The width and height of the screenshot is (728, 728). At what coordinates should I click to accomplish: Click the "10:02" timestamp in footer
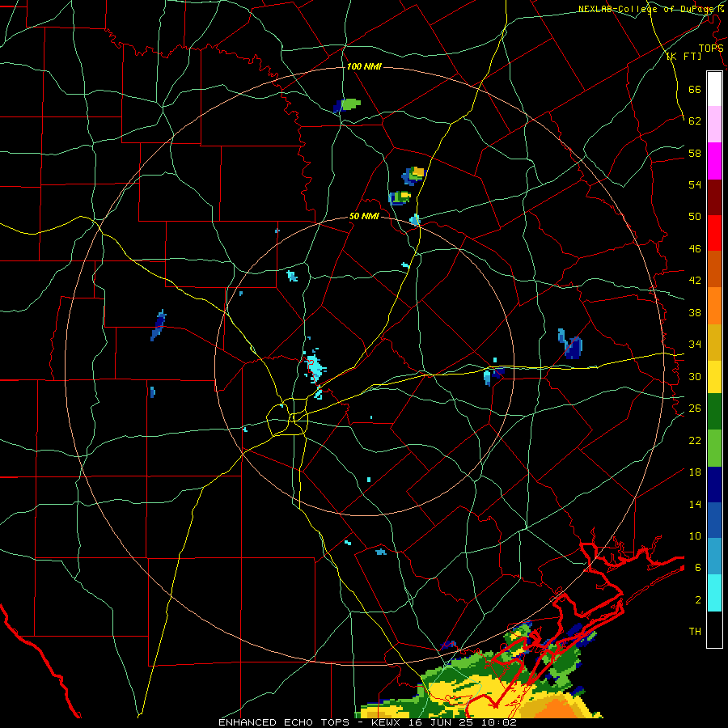(x=497, y=722)
